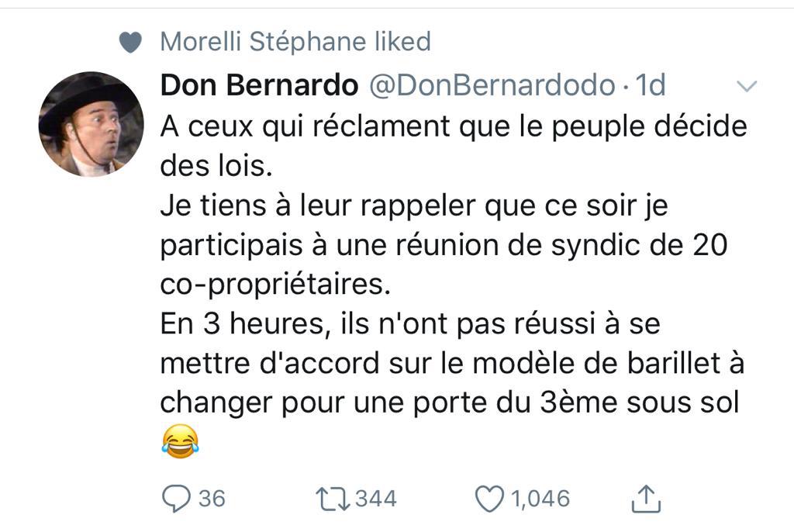Viewport: 794px width, 532px height.
Task: Click the reply speech bubble icon
Action: (176, 499)
